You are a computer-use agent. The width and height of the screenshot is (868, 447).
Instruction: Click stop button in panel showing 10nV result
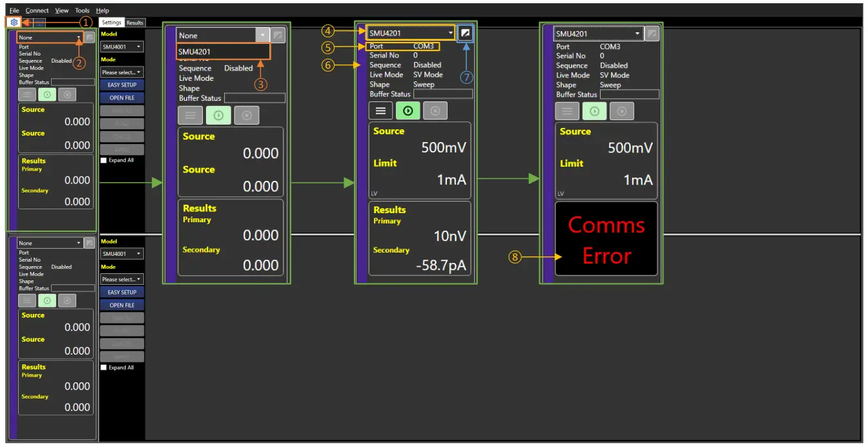(x=435, y=110)
